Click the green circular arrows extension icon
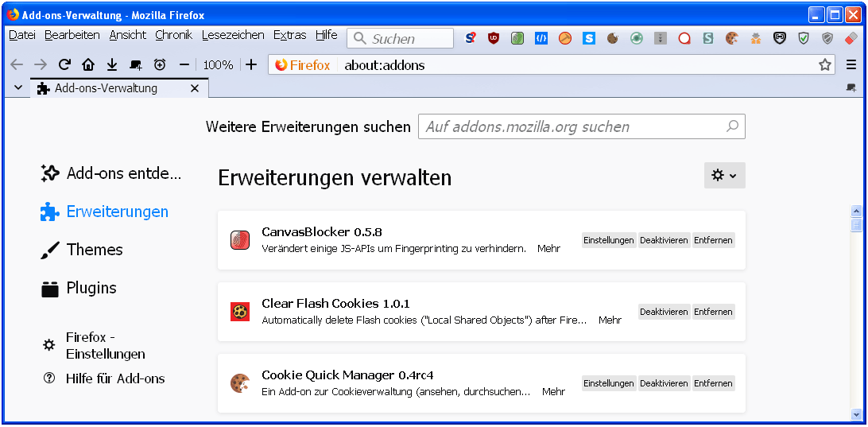This screenshot has height=427, width=868. click(x=637, y=38)
